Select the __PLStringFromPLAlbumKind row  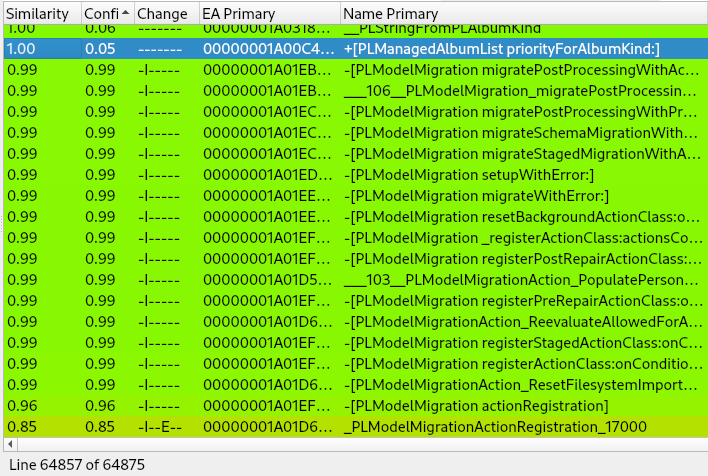(x=356, y=30)
